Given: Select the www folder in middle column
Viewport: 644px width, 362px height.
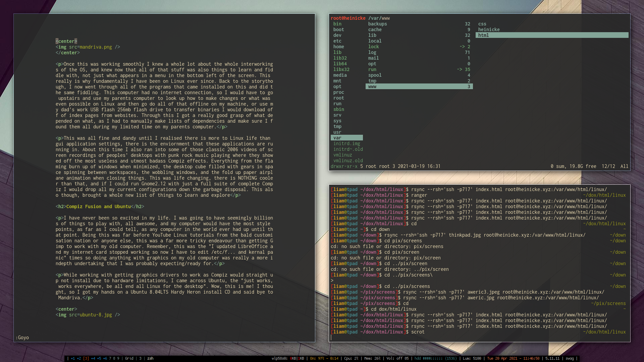Looking at the screenshot, I should [x=372, y=86].
